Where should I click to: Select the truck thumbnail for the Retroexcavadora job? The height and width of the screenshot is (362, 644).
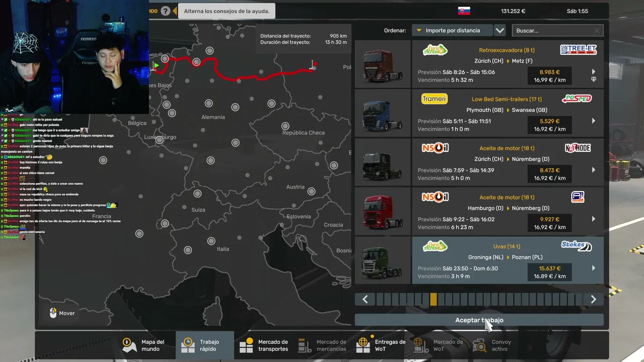click(x=383, y=64)
